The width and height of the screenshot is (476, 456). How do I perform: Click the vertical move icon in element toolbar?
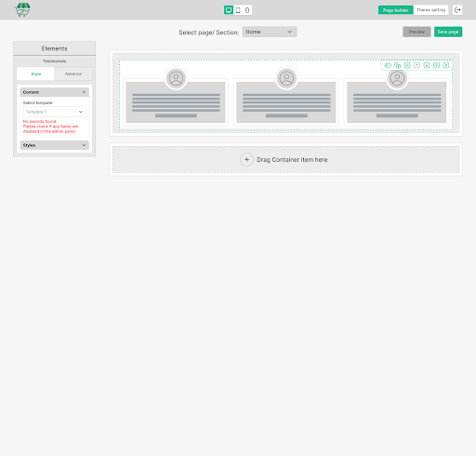pos(436,65)
